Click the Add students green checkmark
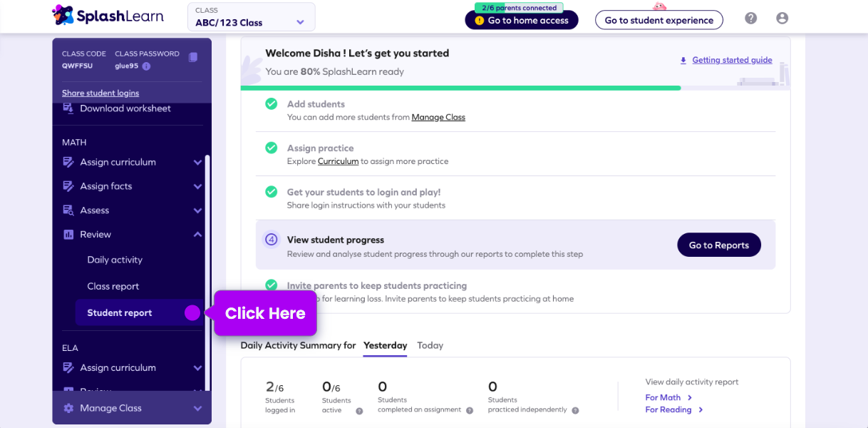The width and height of the screenshot is (868, 428). [271, 104]
